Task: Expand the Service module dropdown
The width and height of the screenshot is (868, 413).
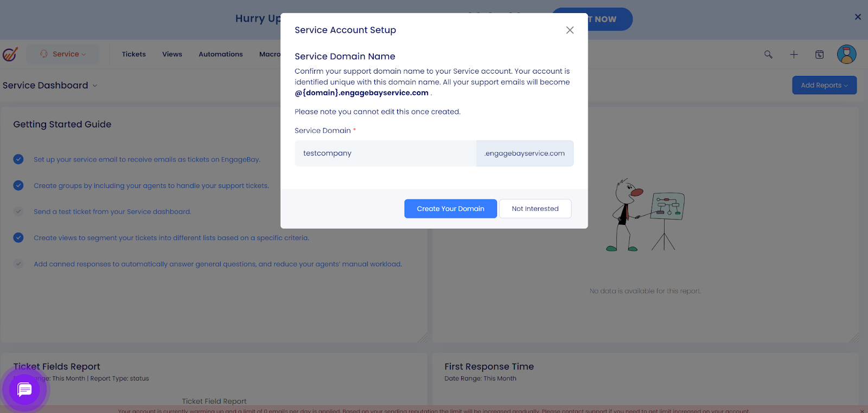Action: 63,54
